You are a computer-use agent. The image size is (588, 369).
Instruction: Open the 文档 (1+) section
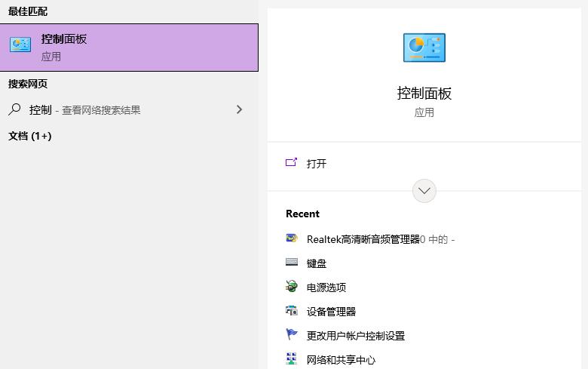(30, 136)
